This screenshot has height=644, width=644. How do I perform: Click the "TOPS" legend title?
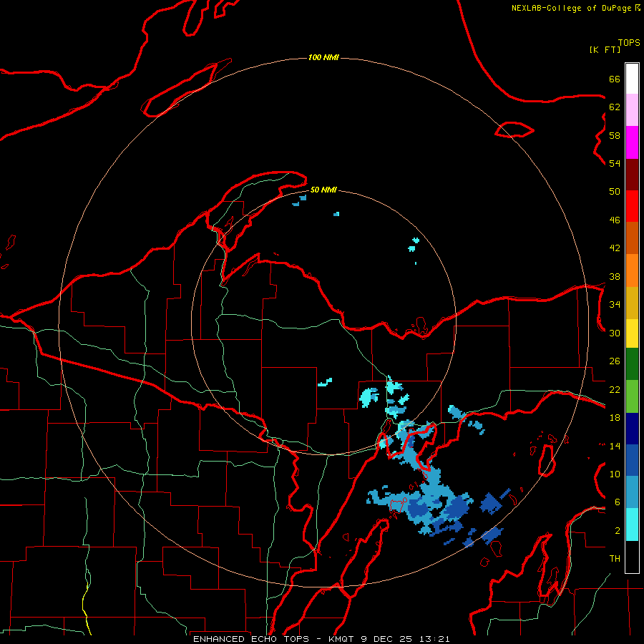point(629,43)
